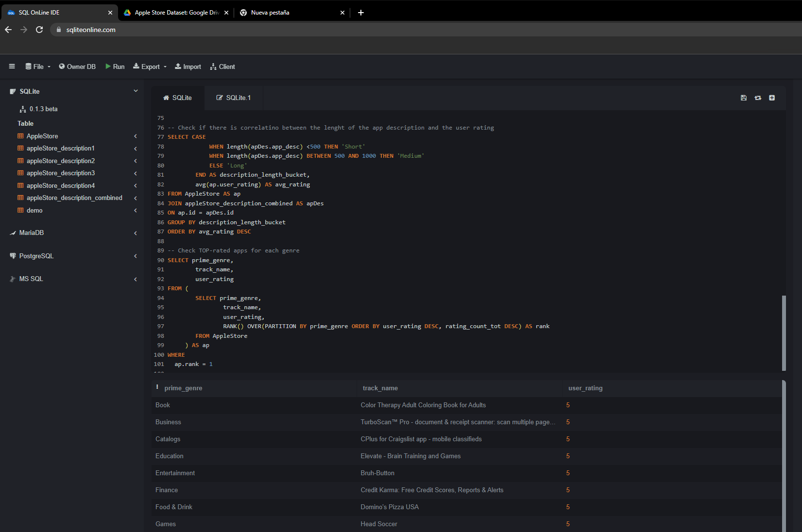Open the Export dropdown menu
This screenshot has height=532, width=802.
tap(149, 66)
